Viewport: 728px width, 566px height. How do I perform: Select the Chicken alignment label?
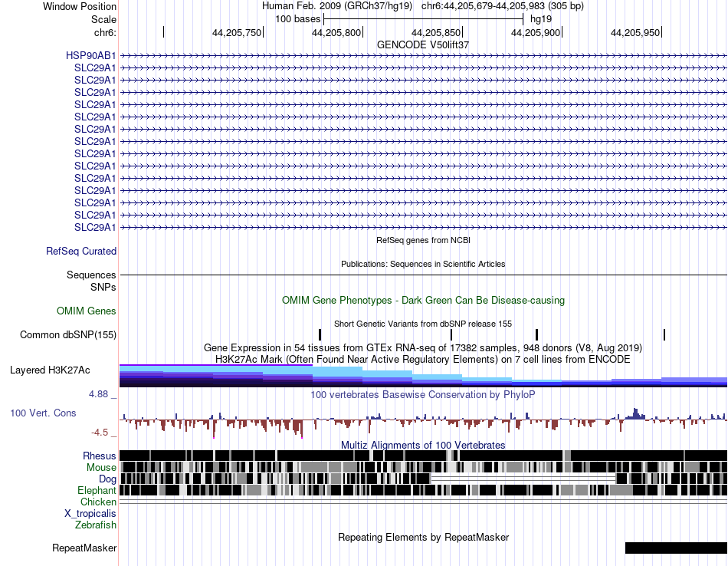pos(98,502)
